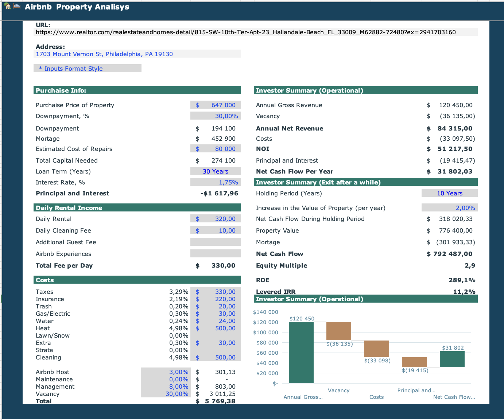Edit Estimated Cost of Repairs 80 000
The image size is (504, 420).
tap(216, 149)
